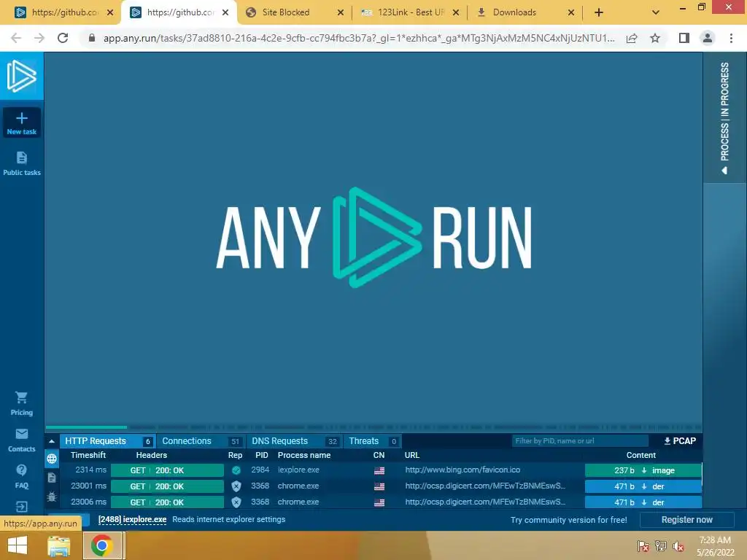Reload the current page
The height and width of the screenshot is (560, 747).
click(63, 38)
